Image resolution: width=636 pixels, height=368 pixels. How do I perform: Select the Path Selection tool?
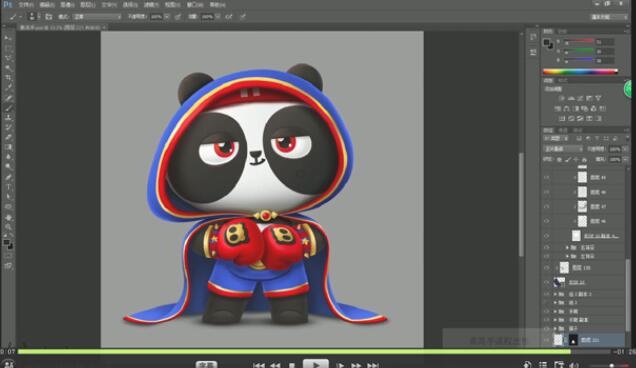[8, 197]
